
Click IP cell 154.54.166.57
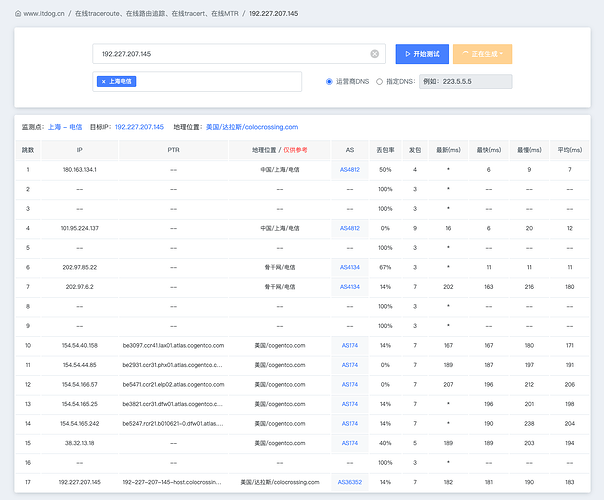point(80,384)
